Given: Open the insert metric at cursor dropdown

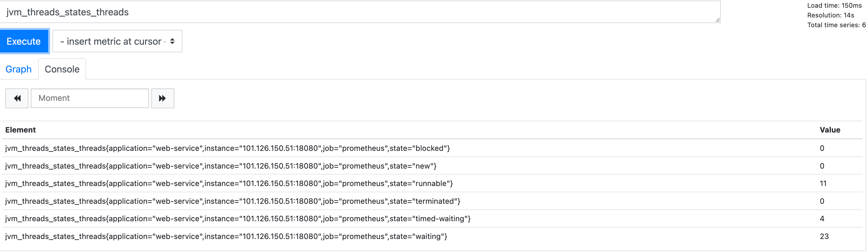Looking at the screenshot, I should point(117,41).
